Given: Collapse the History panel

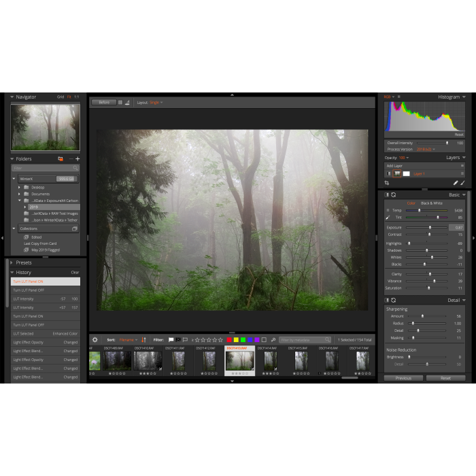Looking at the screenshot, I should 12,273.
